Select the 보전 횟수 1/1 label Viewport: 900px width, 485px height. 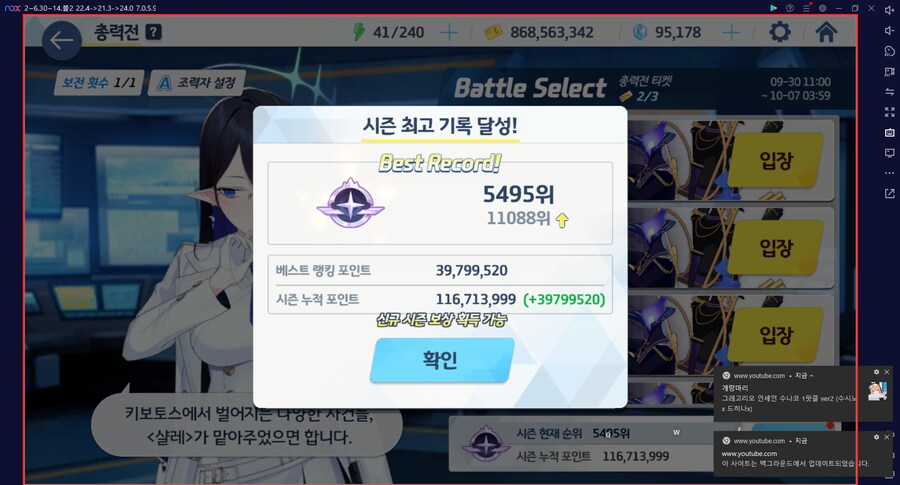pyautogui.click(x=99, y=83)
